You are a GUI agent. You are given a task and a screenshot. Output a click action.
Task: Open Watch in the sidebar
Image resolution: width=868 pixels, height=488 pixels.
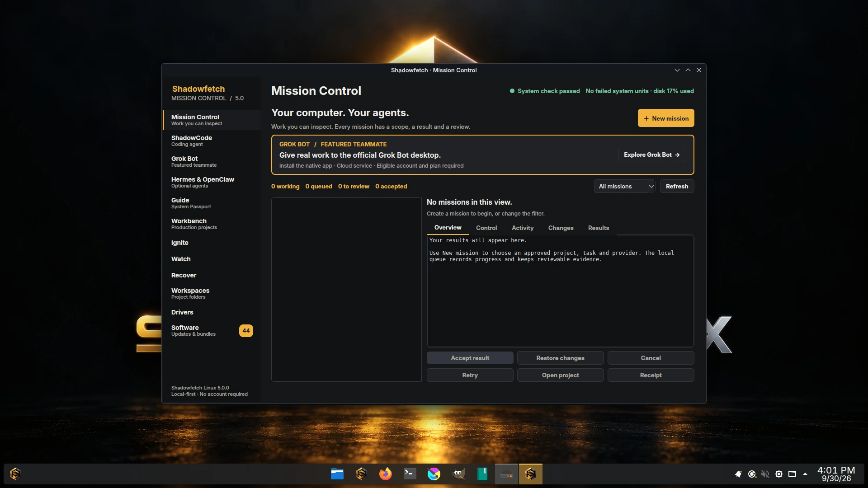(212, 259)
